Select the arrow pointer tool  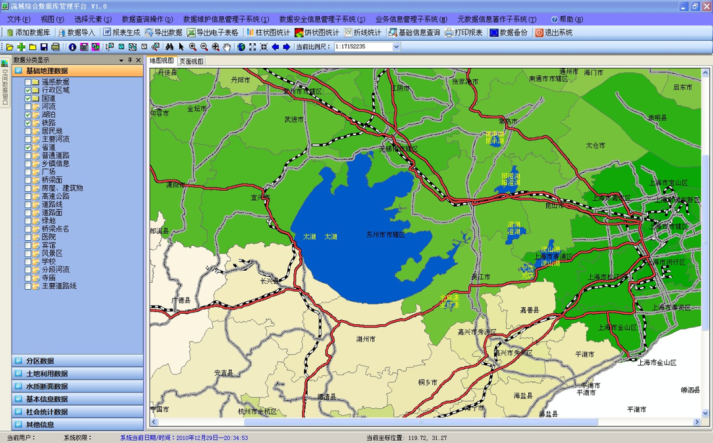(181, 46)
